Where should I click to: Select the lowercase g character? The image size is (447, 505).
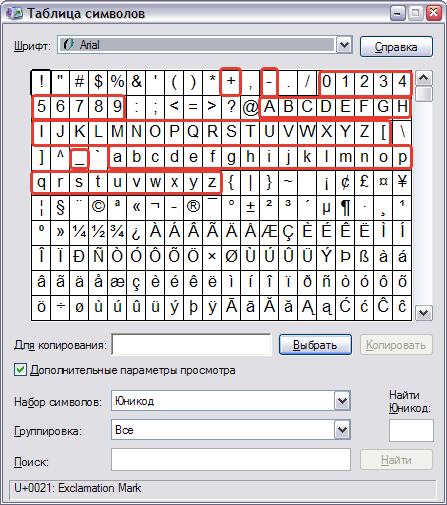tap(231, 157)
